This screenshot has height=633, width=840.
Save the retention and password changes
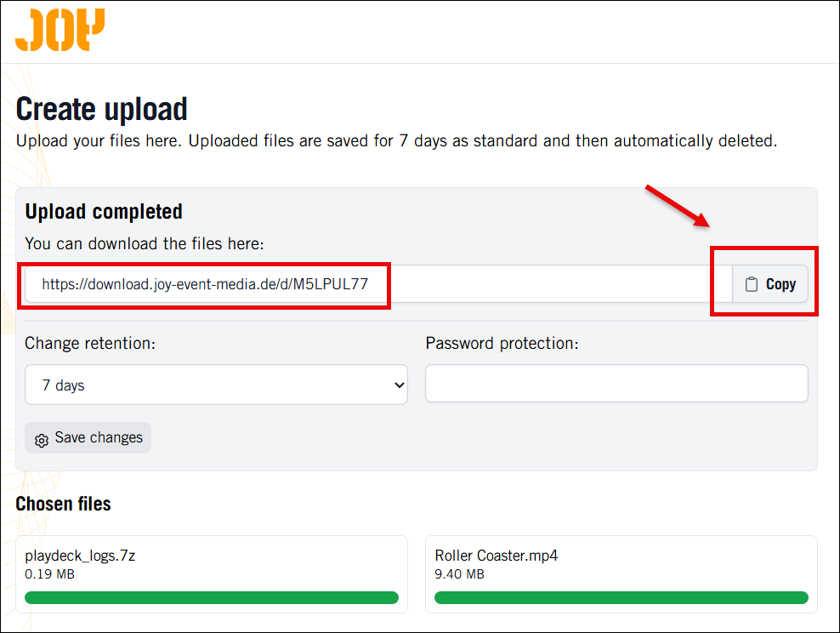88,438
